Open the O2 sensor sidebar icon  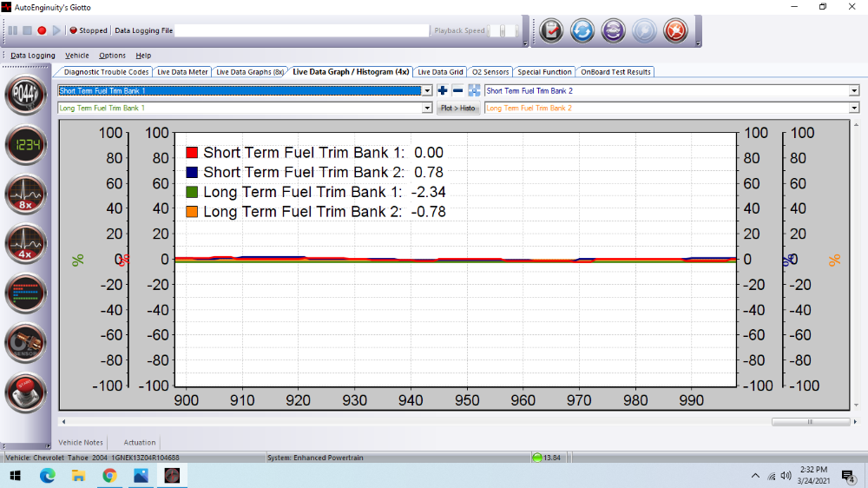coord(25,344)
